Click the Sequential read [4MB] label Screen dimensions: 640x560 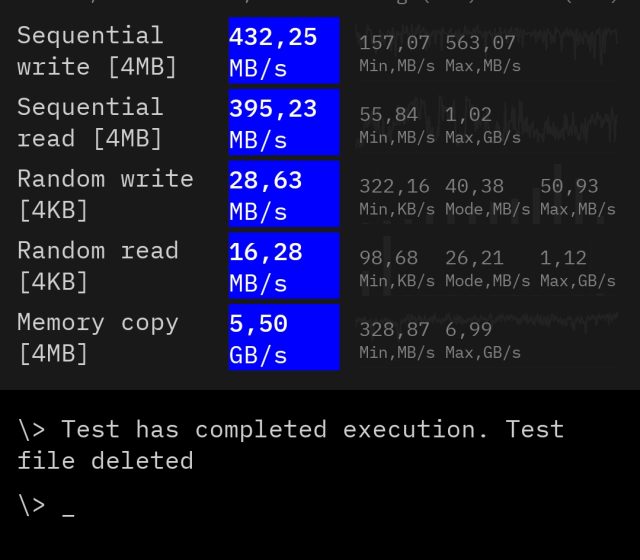tap(90, 123)
